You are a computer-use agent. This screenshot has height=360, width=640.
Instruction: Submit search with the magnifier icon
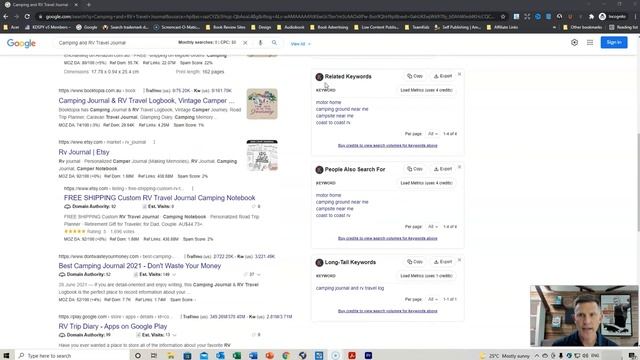(274, 43)
